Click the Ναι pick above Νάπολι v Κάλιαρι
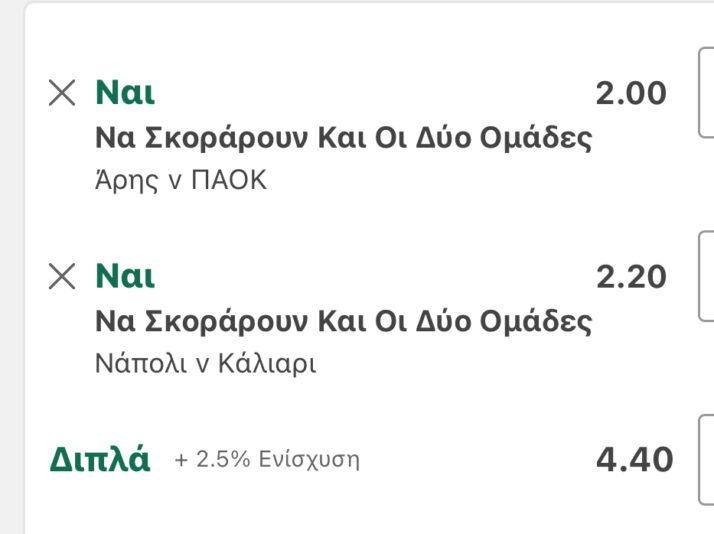This screenshot has height=534, width=714. tap(125, 276)
